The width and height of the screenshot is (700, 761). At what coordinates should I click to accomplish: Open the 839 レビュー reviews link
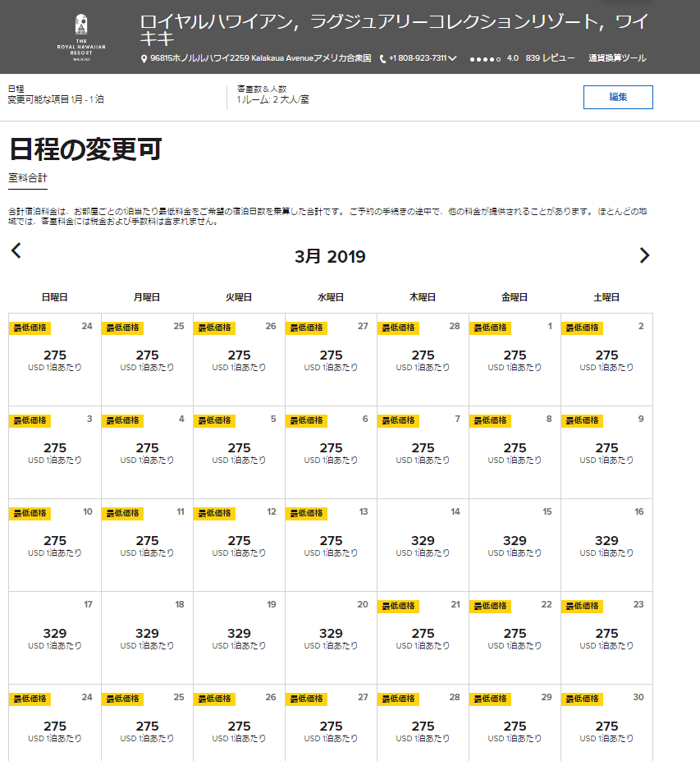coord(550,58)
